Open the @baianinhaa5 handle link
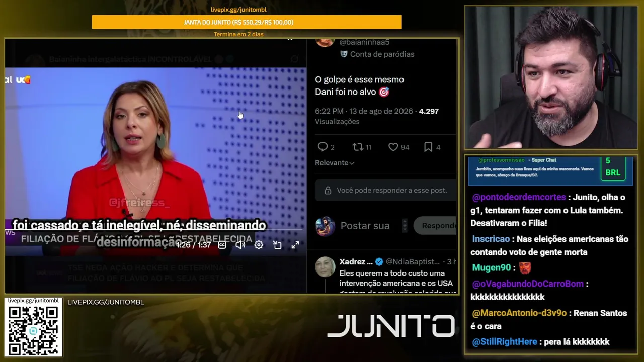 (364, 42)
